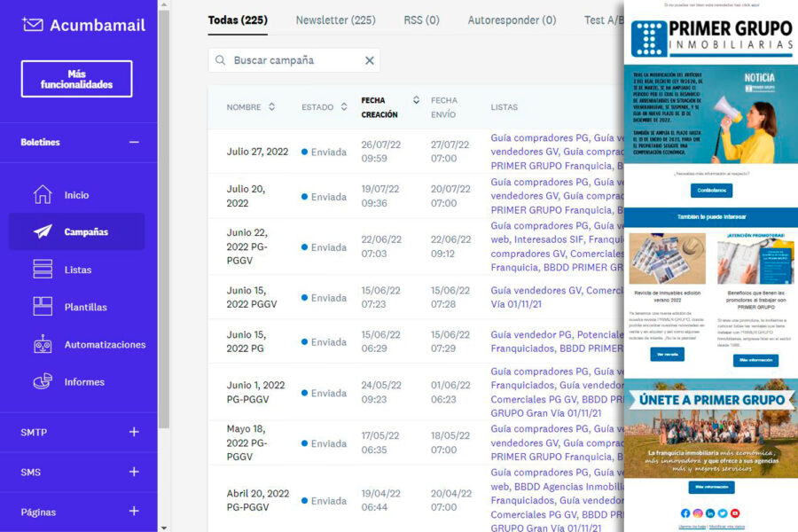Click the Instagram icon in the newsletter preview
This screenshot has width=798, height=532.
[x=699, y=512]
